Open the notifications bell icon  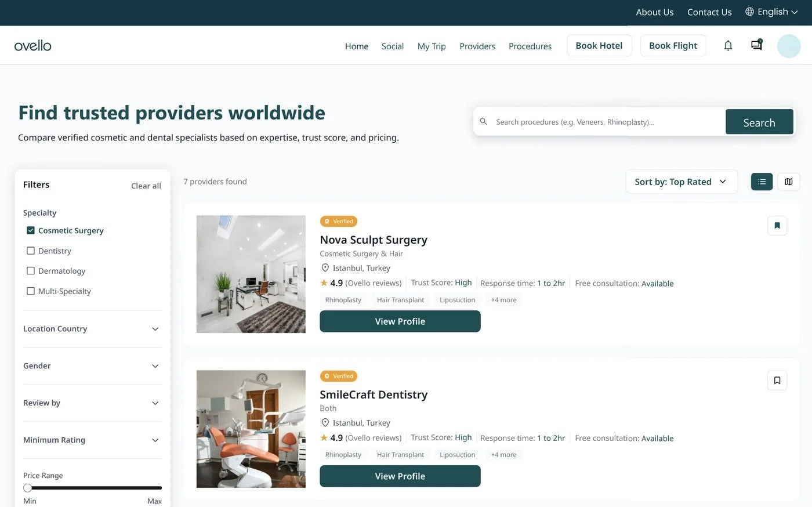click(728, 45)
